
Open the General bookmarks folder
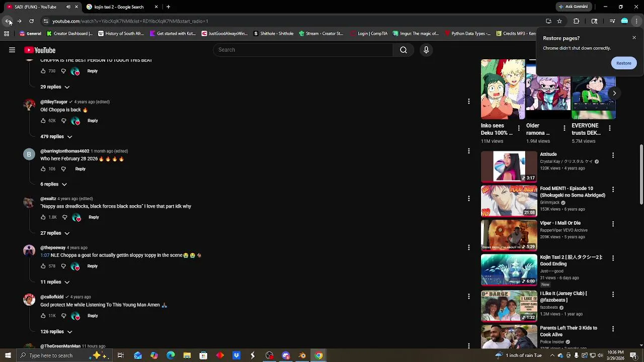[30, 34]
